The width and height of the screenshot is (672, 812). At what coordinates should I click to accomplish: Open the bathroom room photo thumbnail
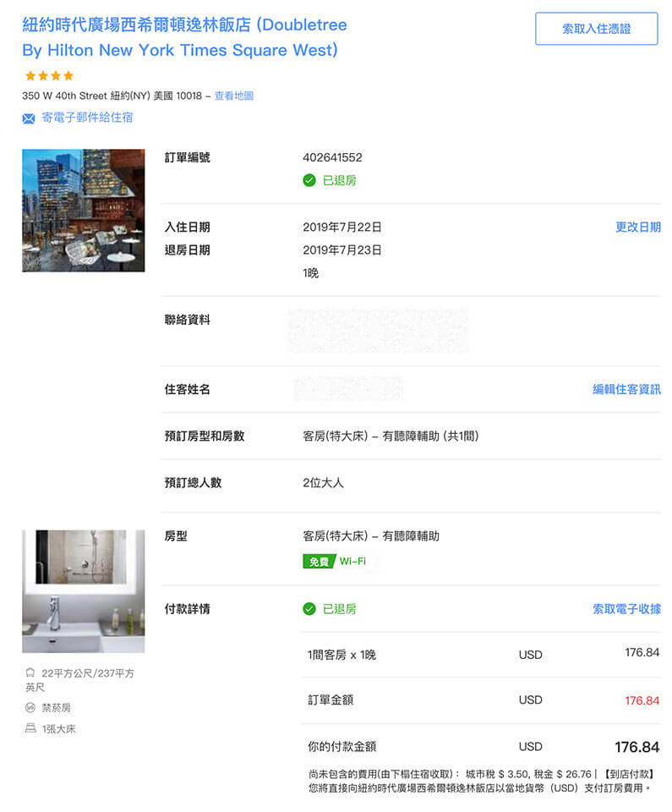[84, 591]
